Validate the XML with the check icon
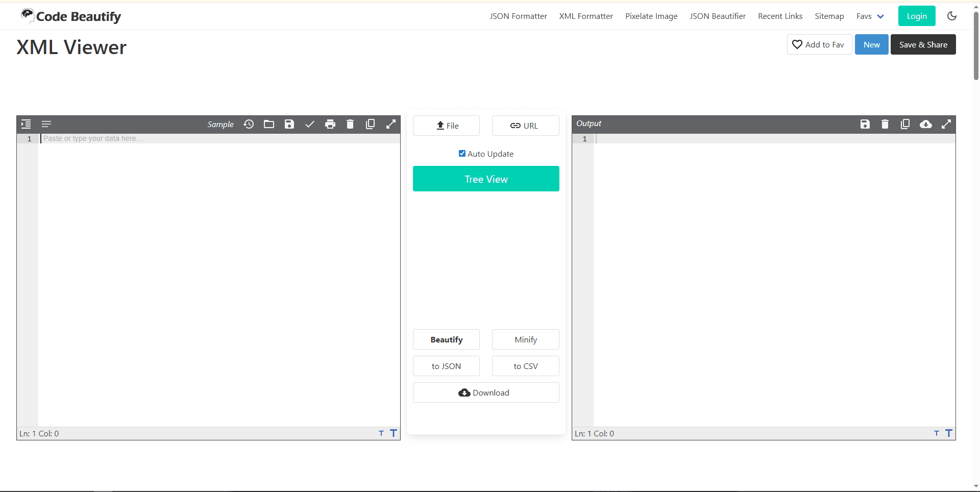This screenshot has height=492, width=980. click(x=310, y=124)
